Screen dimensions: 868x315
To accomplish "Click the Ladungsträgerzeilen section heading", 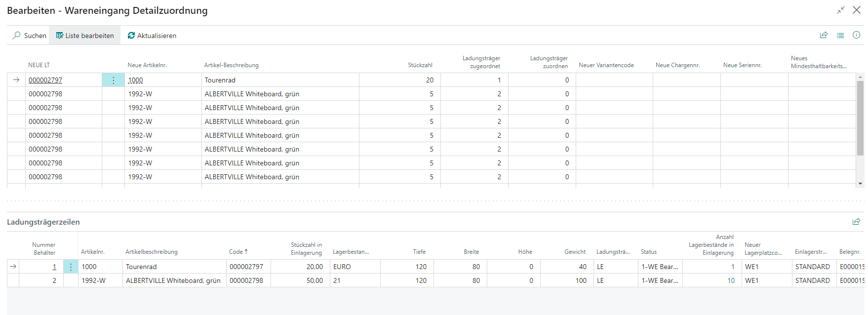I will (43, 222).
